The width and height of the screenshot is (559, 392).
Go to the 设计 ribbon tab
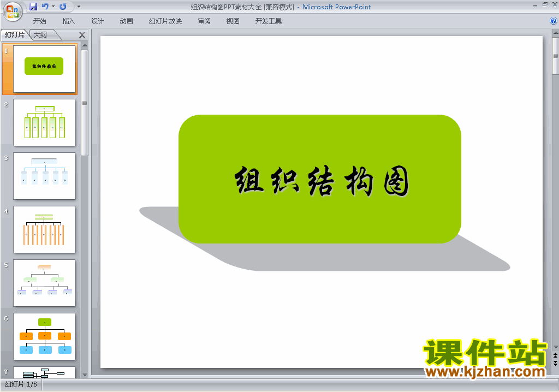[x=97, y=21]
